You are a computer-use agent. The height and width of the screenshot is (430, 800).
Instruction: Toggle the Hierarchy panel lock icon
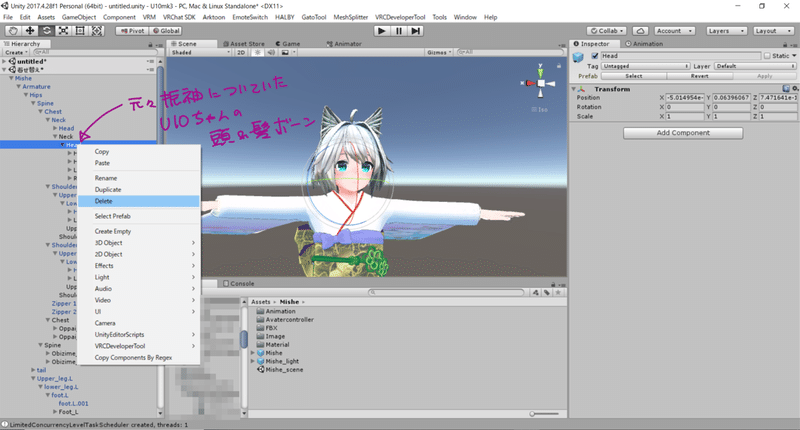click(x=150, y=44)
